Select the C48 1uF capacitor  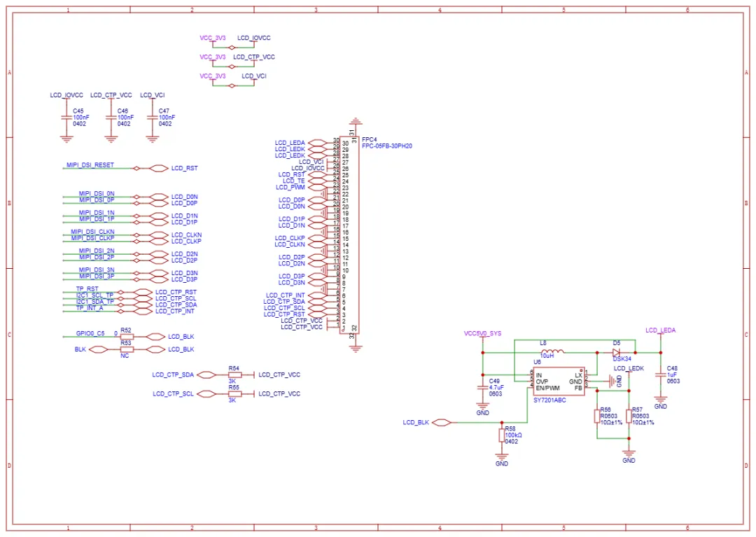660,375
